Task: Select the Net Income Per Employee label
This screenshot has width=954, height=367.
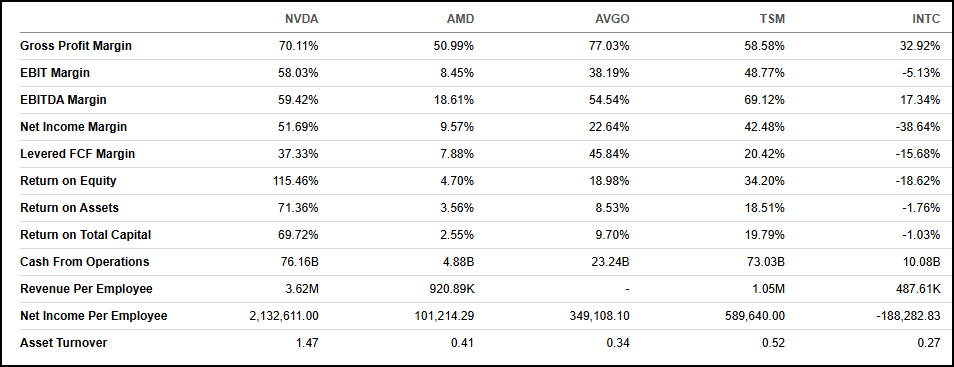Action: click(94, 316)
